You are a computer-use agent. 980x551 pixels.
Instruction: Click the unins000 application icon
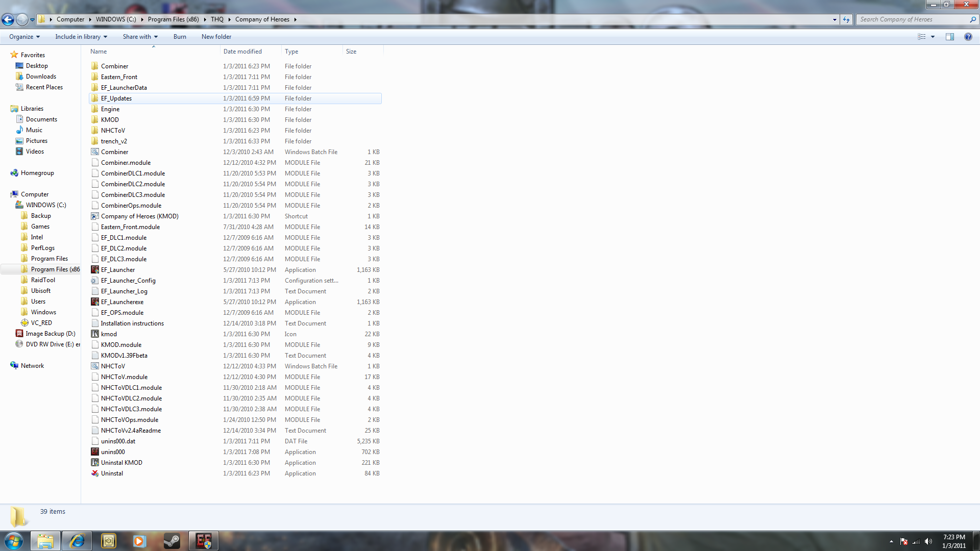click(x=95, y=452)
